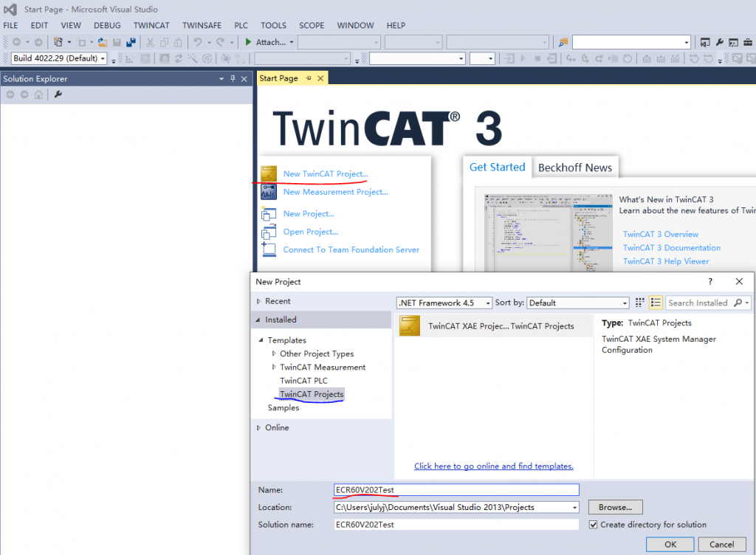Click the Visual Studio logo icon in title bar

(10, 9)
